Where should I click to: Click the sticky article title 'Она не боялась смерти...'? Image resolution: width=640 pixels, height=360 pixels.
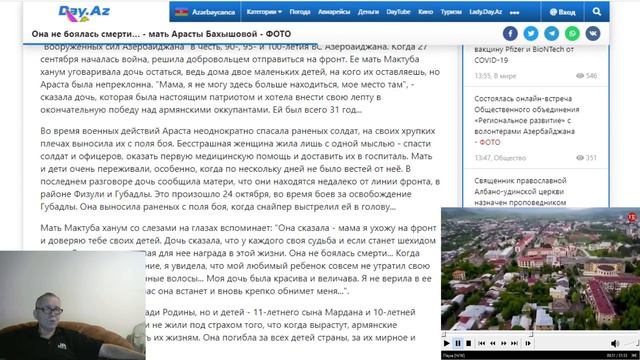tap(161, 34)
